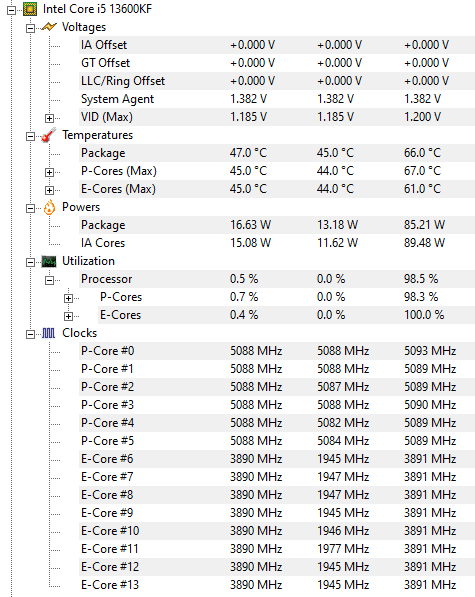Click the Temperatures thermometer icon
Image resolution: width=475 pixels, height=597 pixels.
pos(49,135)
